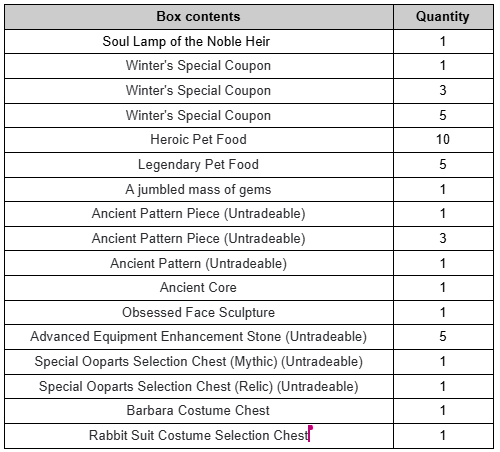Select Soul Lamp of the Noble Heir cell
The image size is (500, 452).
pyautogui.click(x=199, y=42)
